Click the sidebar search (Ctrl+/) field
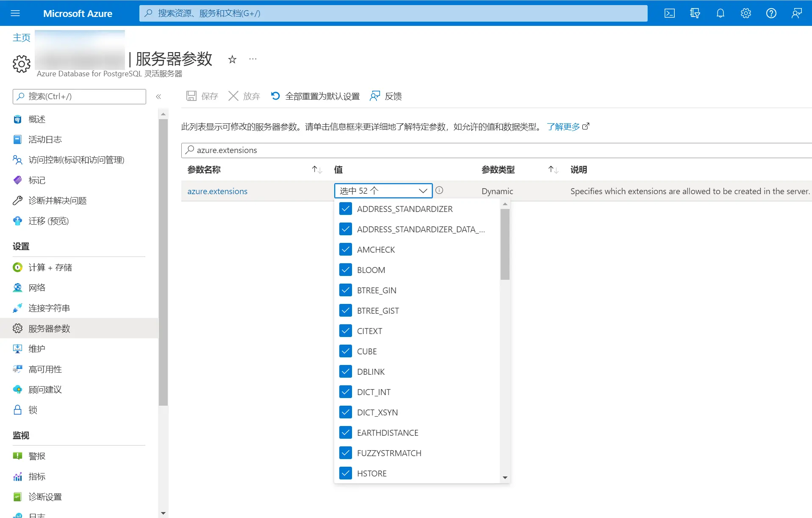 [x=79, y=97]
